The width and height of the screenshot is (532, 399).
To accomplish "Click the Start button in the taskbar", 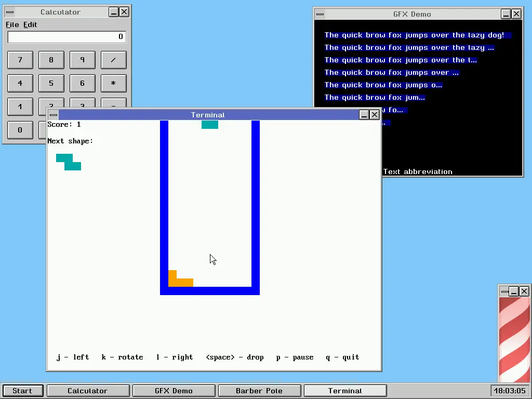I will (22, 391).
